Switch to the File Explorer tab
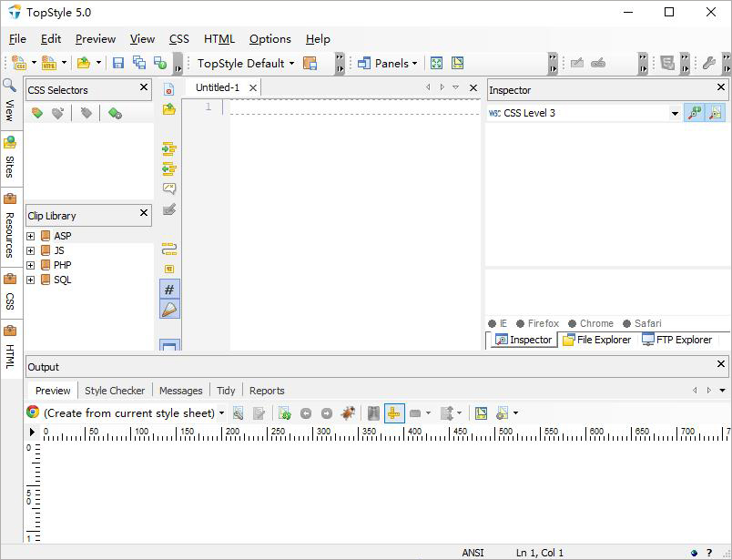 point(597,340)
